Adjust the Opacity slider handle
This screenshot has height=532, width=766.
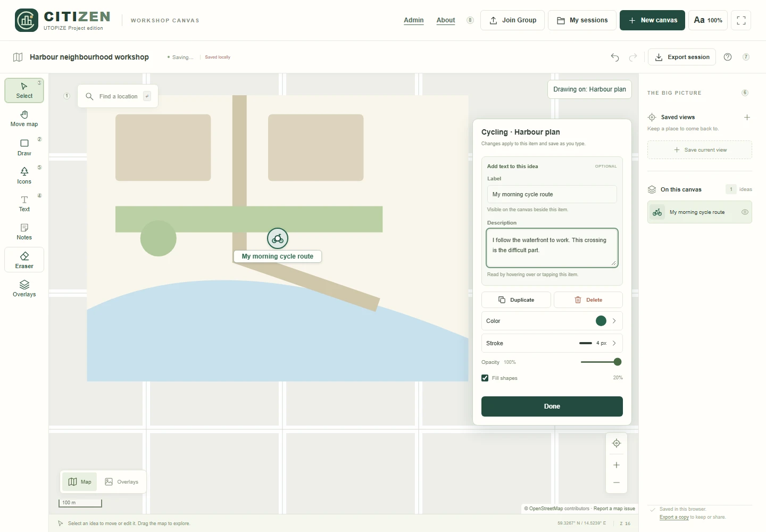(x=618, y=362)
